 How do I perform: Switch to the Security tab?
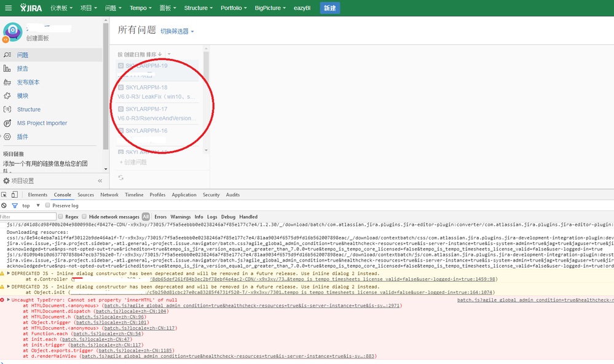(211, 195)
